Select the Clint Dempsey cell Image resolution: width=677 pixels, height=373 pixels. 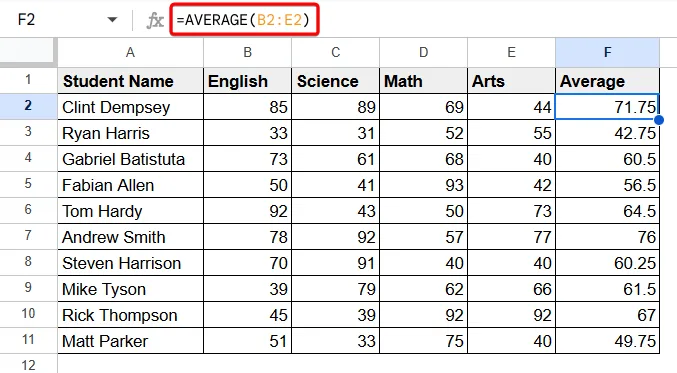[x=130, y=107]
